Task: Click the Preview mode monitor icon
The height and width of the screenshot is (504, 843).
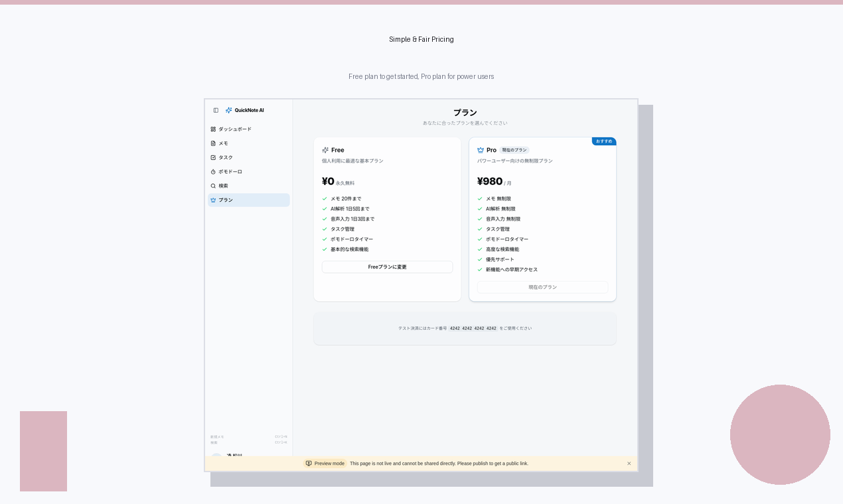Action: coord(308,463)
